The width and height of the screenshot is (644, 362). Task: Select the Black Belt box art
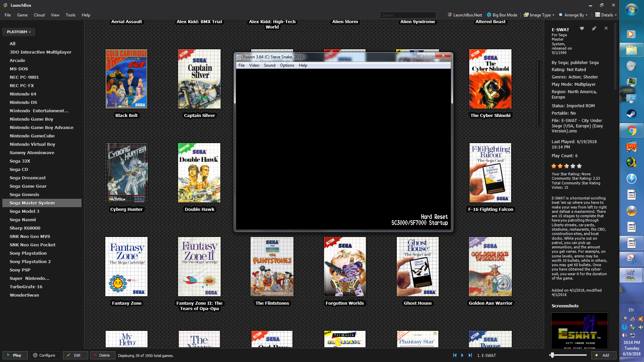tap(126, 79)
